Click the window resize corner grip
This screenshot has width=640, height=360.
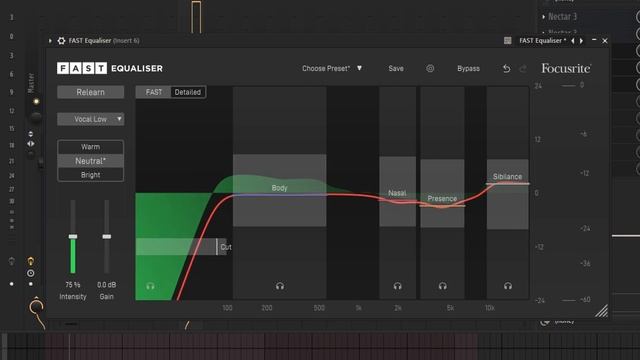[601, 311]
